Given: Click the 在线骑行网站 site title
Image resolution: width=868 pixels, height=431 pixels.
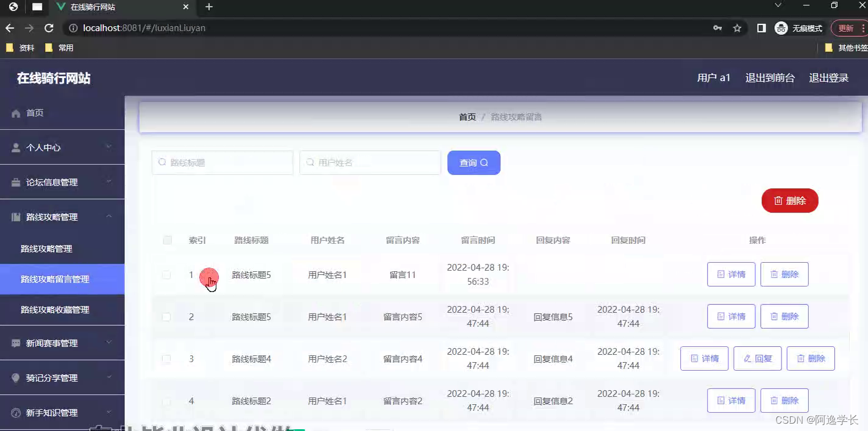Looking at the screenshot, I should pyautogui.click(x=54, y=78).
